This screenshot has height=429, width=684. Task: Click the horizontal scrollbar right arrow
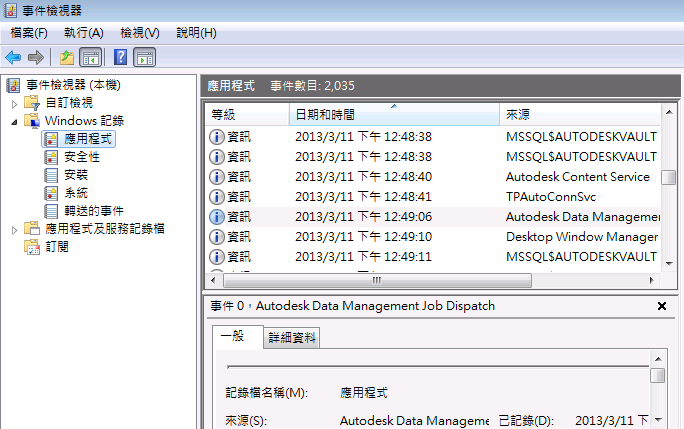(x=652, y=280)
